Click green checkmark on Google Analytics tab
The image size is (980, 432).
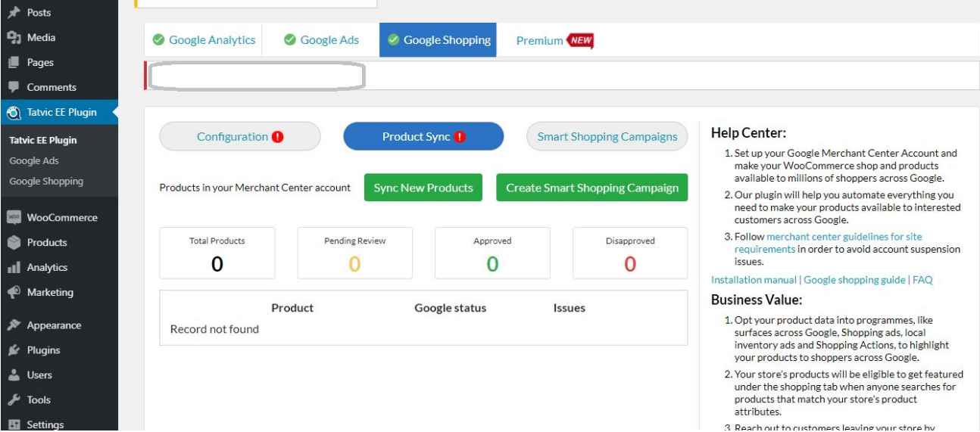click(x=158, y=40)
